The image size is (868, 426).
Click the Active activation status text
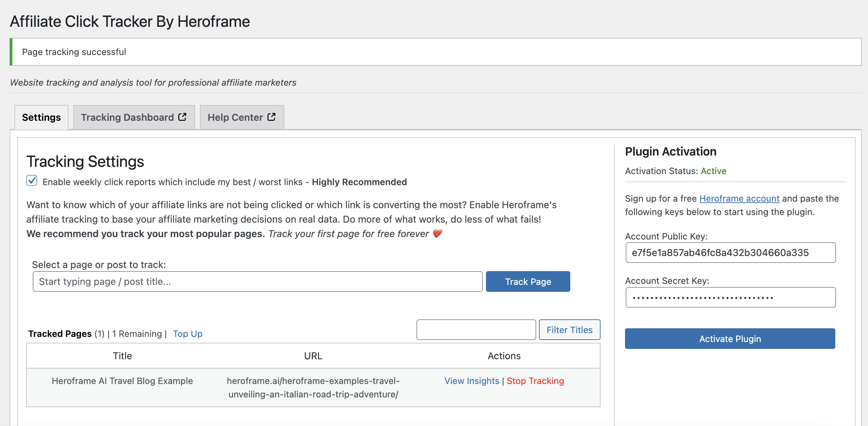pyautogui.click(x=713, y=171)
